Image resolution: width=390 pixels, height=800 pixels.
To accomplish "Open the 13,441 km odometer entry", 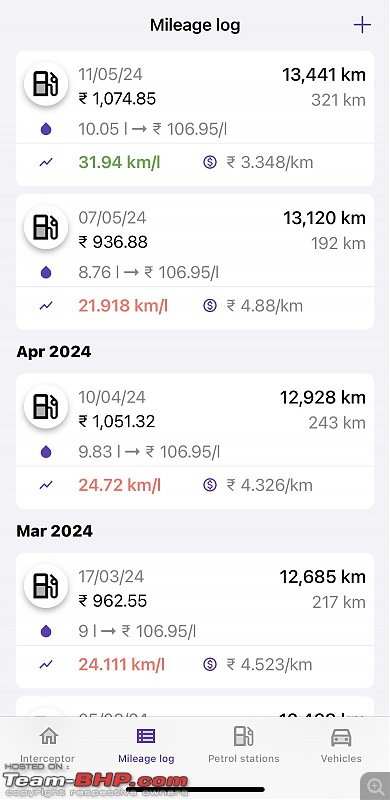I will [324, 75].
